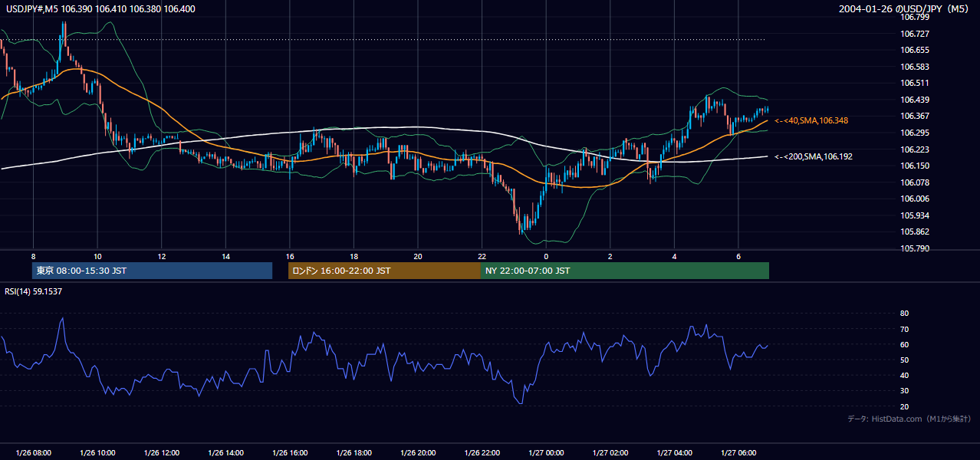Viewport: 980px width, 460px height.
Task: Click the RSI scale value 60
Action: (x=904, y=344)
